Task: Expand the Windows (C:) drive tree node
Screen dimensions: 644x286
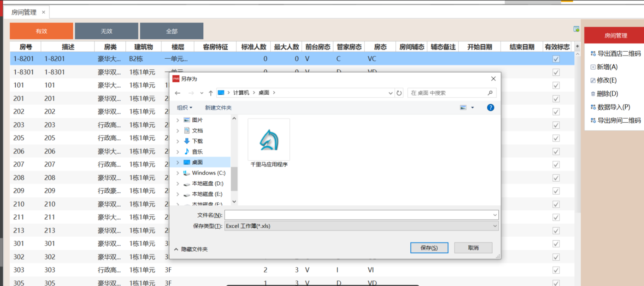Action: pyautogui.click(x=178, y=173)
